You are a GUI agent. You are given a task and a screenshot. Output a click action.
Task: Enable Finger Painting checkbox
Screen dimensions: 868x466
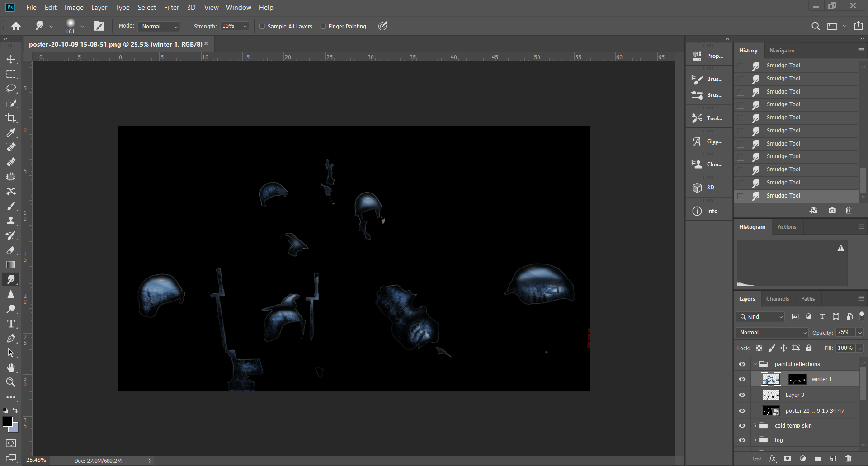(323, 26)
